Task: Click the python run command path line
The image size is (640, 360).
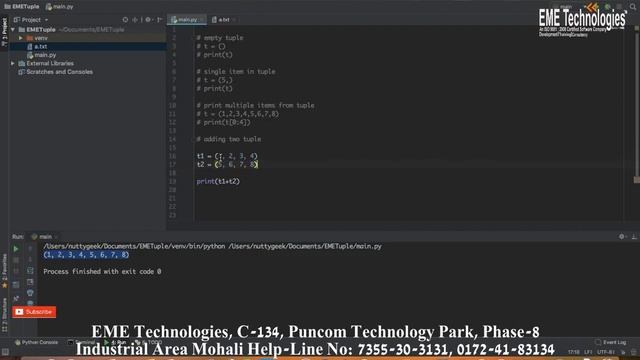Action: pos(212,246)
